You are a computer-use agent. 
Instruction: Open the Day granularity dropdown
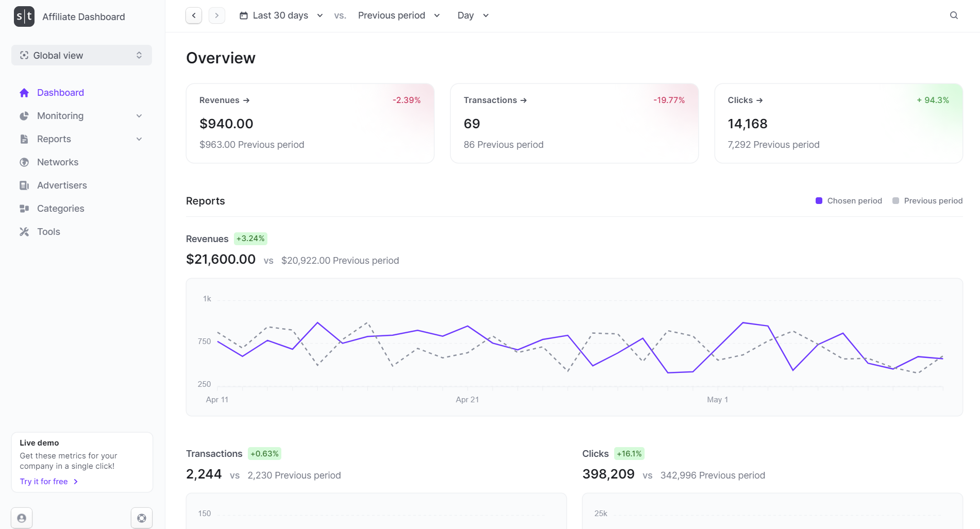click(x=473, y=15)
